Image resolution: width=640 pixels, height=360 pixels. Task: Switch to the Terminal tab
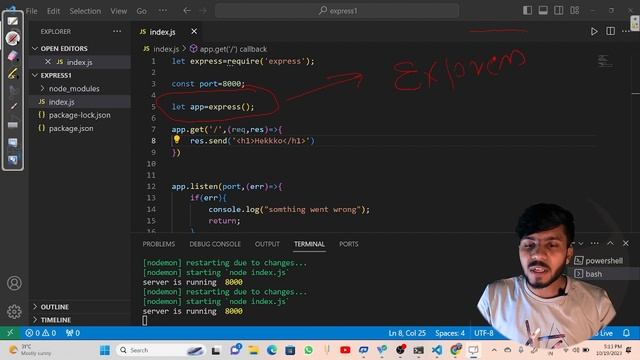pyautogui.click(x=309, y=244)
